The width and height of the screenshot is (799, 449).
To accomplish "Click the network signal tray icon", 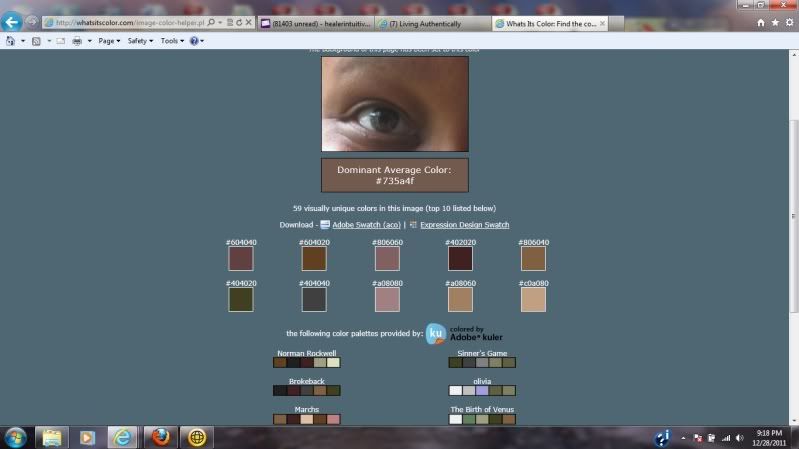I will click(726, 438).
